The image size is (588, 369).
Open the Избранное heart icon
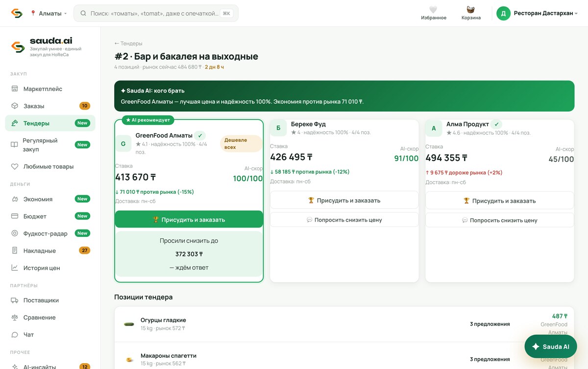pyautogui.click(x=433, y=10)
